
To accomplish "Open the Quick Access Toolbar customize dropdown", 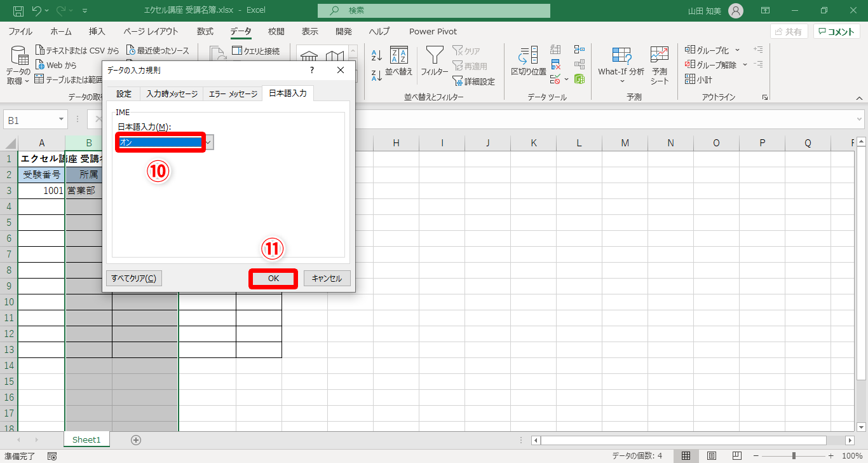I will [x=85, y=11].
